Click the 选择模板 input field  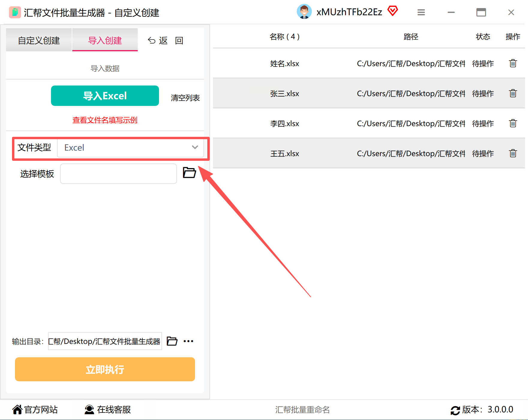(118, 174)
